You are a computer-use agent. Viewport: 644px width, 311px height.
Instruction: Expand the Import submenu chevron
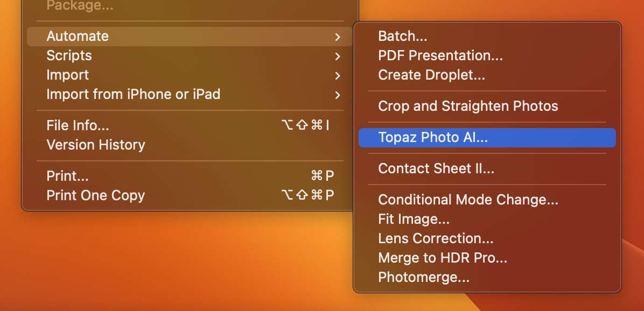point(337,75)
